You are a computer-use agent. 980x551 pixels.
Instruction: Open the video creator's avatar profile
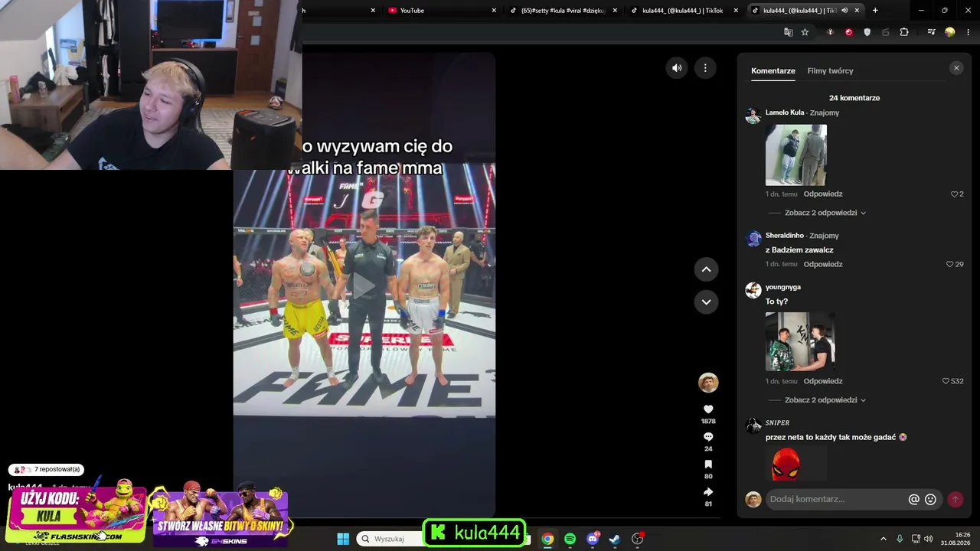coord(708,383)
